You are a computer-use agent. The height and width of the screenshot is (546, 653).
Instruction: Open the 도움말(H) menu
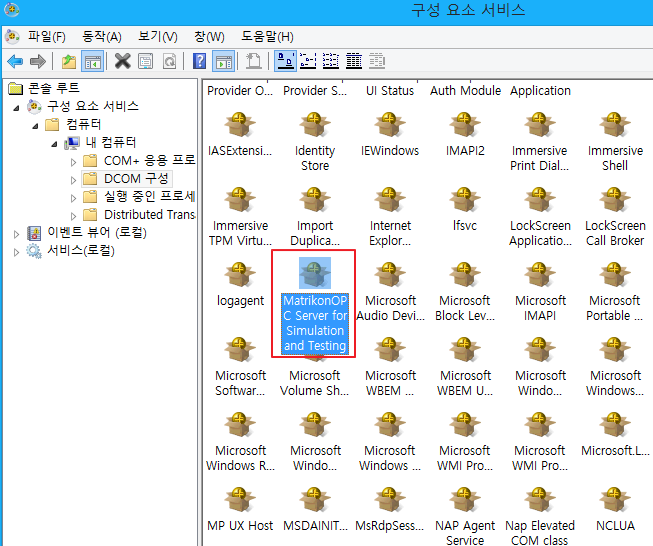point(267,37)
